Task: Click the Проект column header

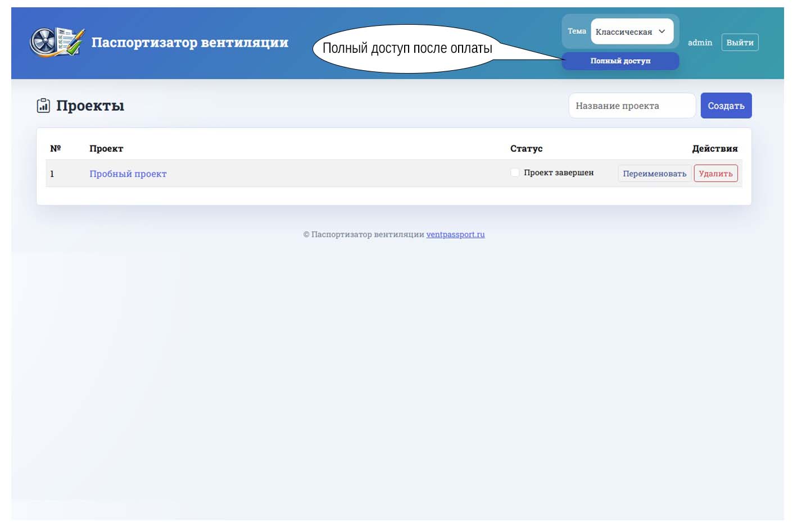Action: tap(106, 148)
